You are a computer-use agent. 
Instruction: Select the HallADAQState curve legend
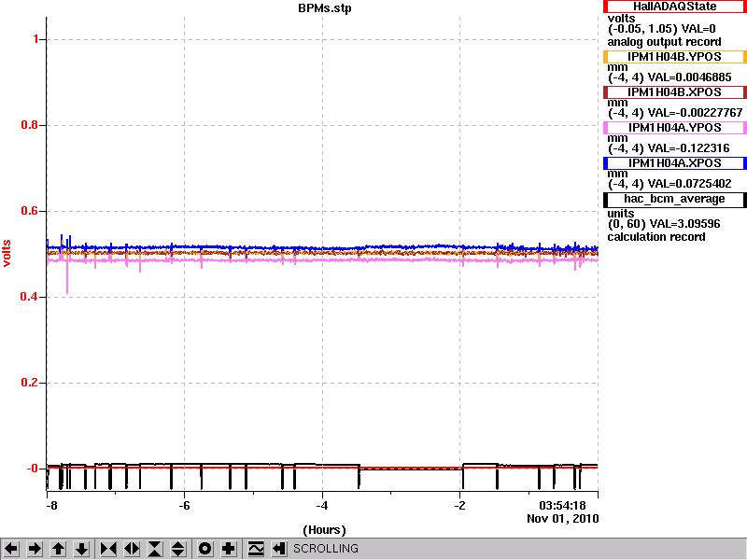(674, 7)
